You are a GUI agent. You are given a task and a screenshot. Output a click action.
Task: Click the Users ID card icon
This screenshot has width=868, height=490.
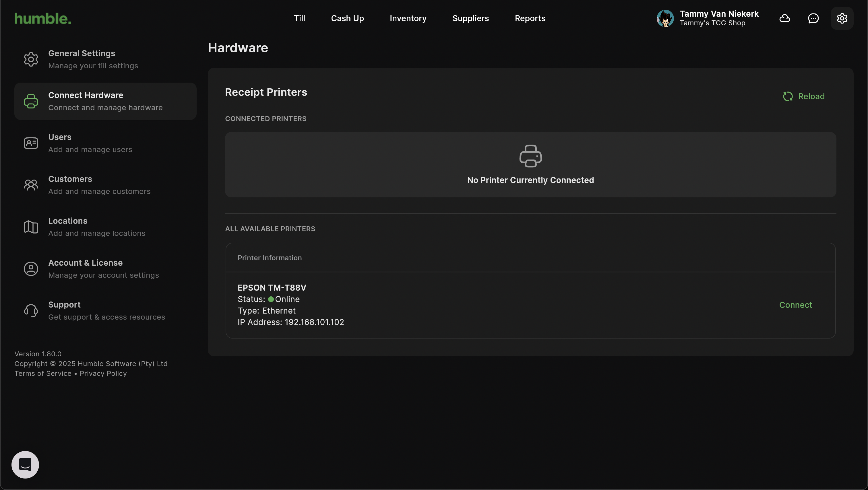pos(31,143)
